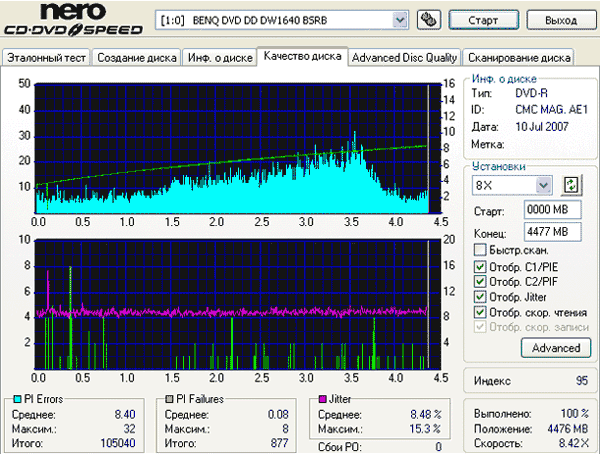Click the upper PI Errors graph
600x454 pixels.
pos(238,149)
